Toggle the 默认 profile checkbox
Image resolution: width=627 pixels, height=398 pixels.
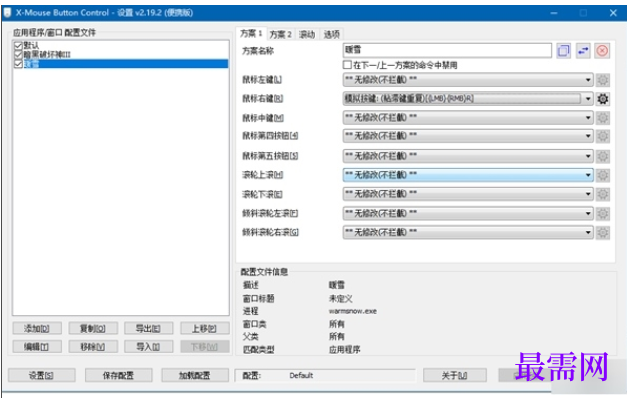18,45
